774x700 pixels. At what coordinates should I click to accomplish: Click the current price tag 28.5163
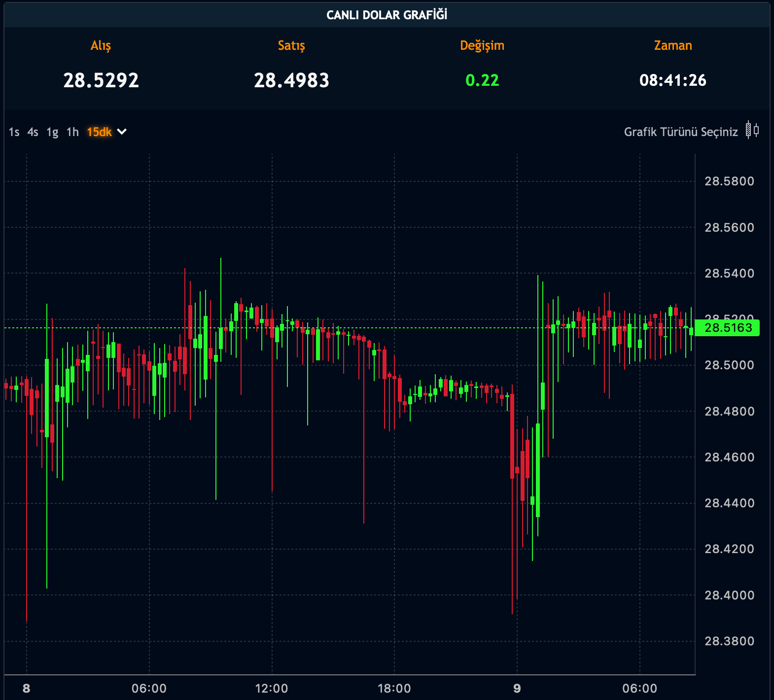pyautogui.click(x=728, y=328)
